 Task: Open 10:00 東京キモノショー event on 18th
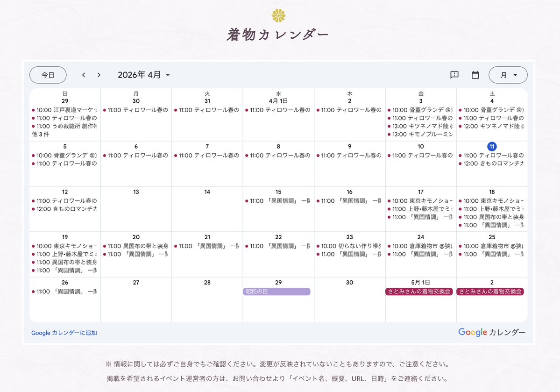coord(491,201)
